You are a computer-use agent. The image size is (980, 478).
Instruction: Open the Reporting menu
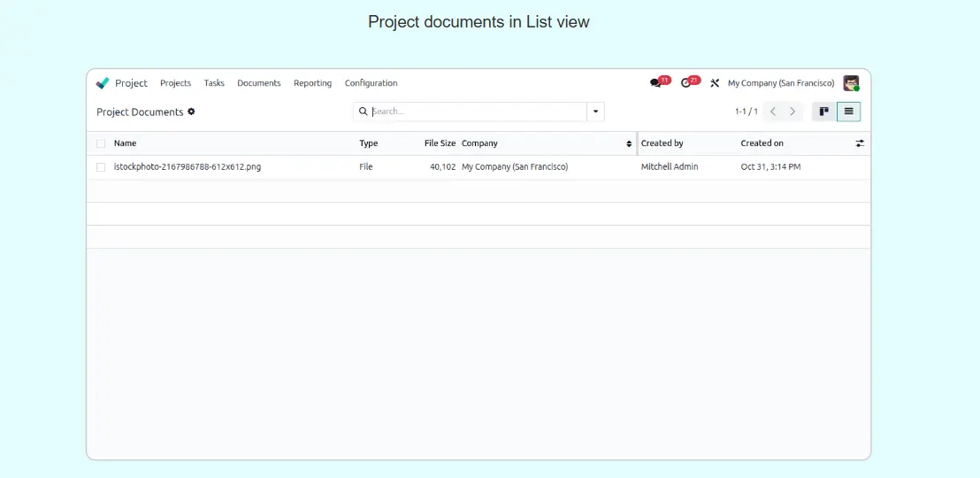click(312, 83)
